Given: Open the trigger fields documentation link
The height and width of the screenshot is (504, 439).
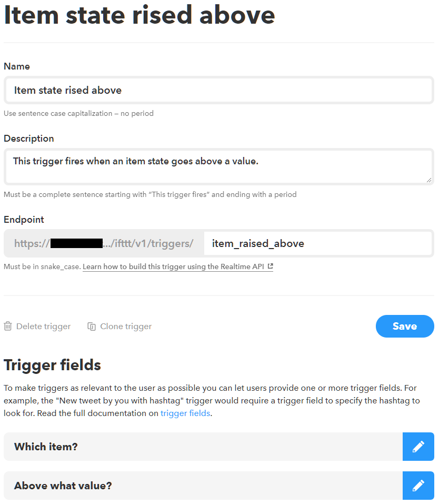Looking at the screenshot, I should (x=185, y=413).
